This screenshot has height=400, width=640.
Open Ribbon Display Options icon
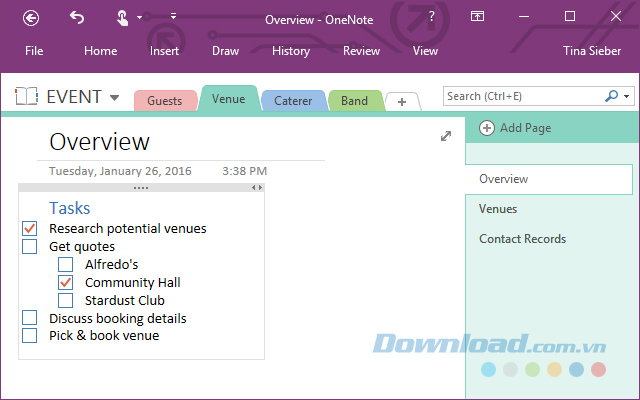(x=477, y=16)
